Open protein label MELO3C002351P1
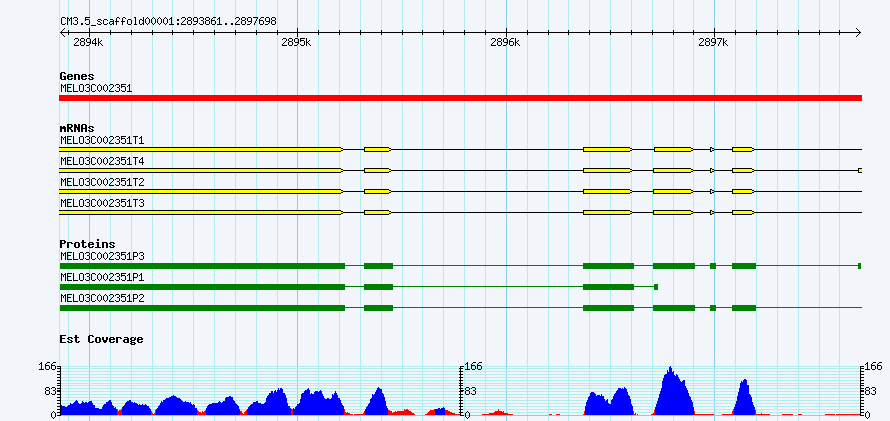Viewport: 890px width, 421px height. (x=102, y=277)
